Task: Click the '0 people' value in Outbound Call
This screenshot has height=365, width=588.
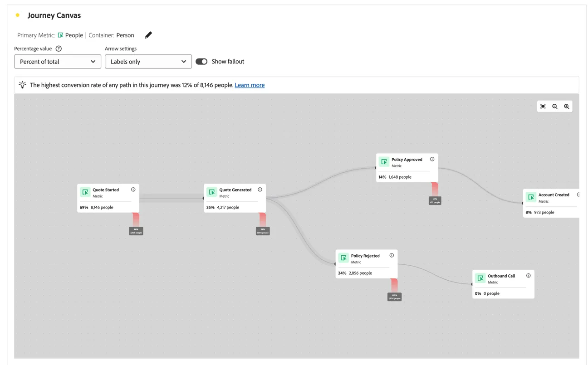Action: click(491, 294)
